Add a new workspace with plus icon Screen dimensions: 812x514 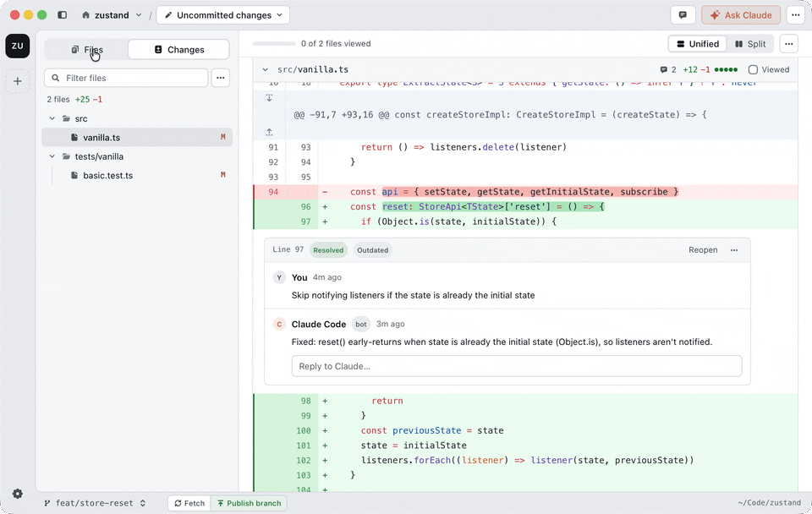point(18,81)
